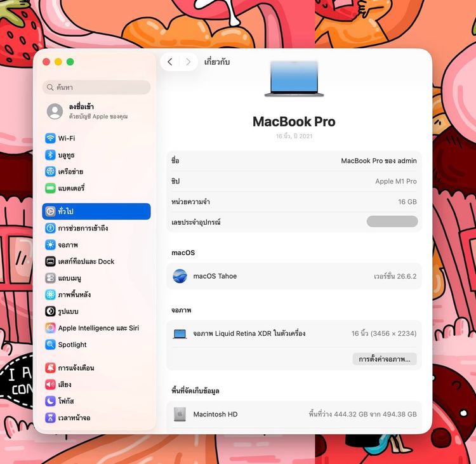Open the Network (เครือข่าย) globe icon
Screen dimensions: 476x464
50,171
